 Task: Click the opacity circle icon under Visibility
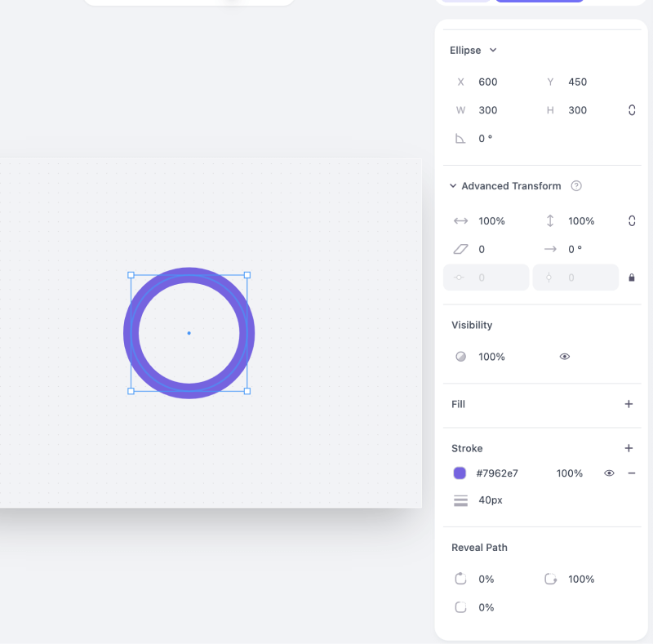click(x=460, y=357)
